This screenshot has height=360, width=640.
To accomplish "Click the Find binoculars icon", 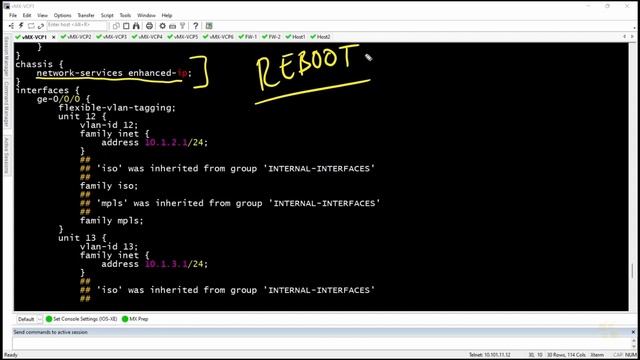I will coord(136,26).
